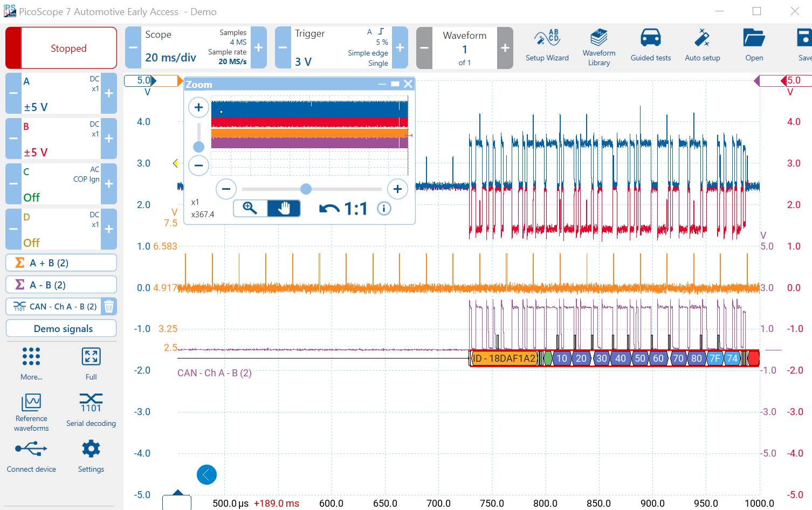Screen dimensions: 812x510
Task: Zoom out horizontally in Zoom panel
Action: (x=226, y=189)
